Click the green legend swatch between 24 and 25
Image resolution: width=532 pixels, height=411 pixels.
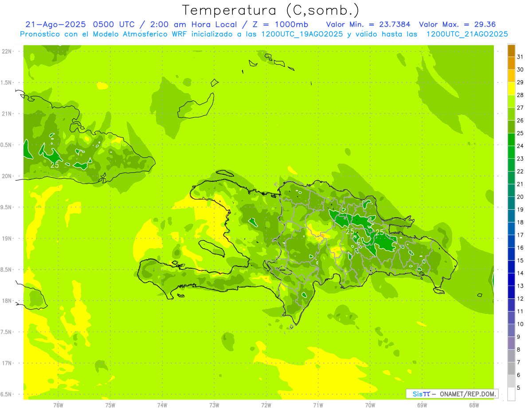511,140
